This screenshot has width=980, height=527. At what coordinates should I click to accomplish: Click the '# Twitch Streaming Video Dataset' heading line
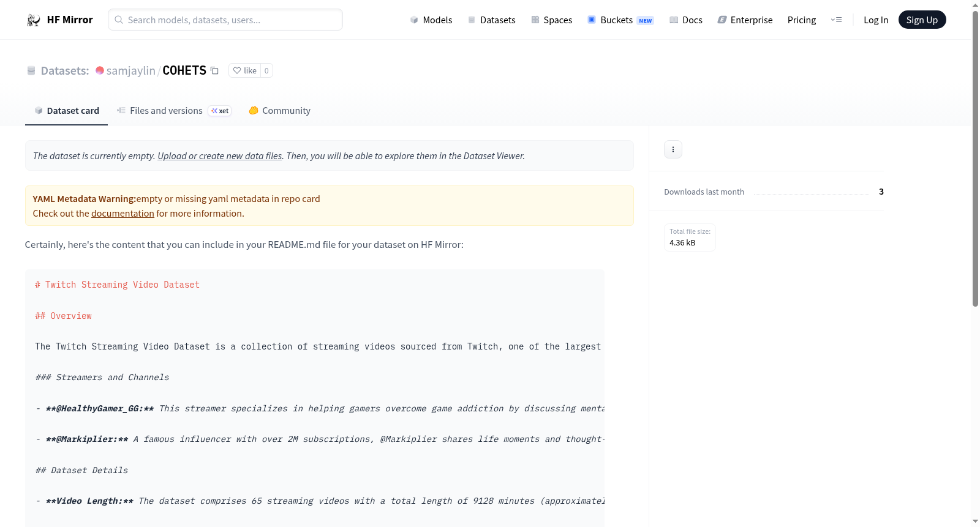pos(117,285)
